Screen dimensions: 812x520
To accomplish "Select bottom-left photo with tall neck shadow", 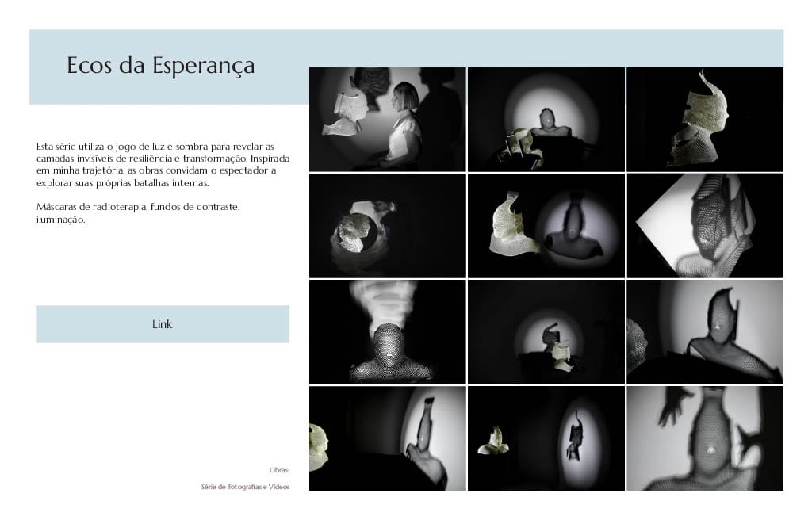I will [x=387, y=438].
